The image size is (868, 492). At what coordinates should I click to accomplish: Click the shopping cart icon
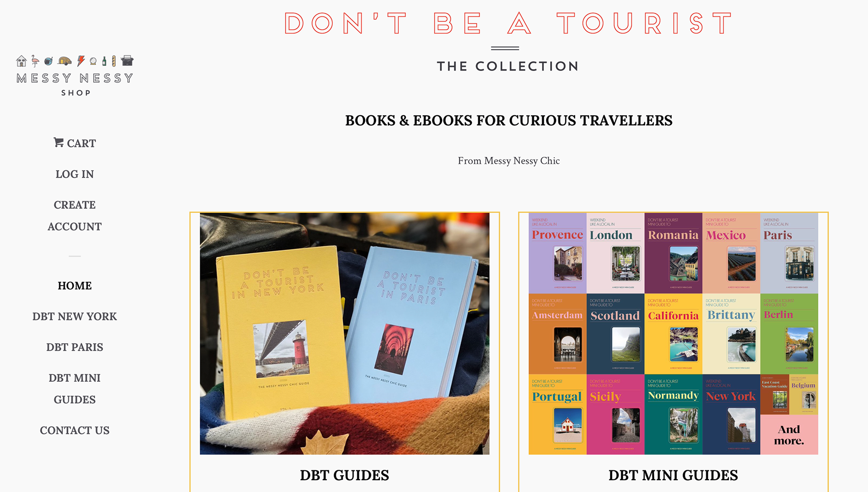58,143
